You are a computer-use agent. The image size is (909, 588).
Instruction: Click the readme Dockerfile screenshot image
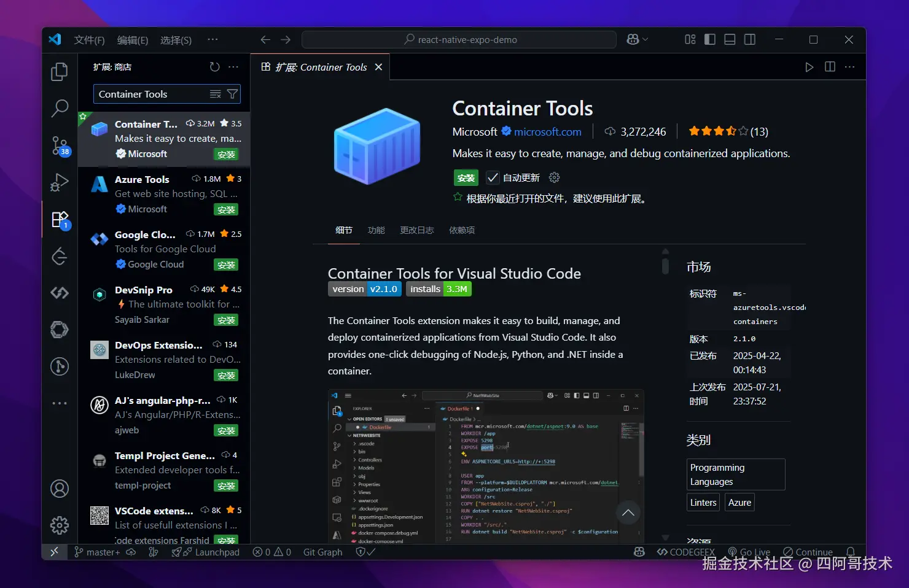[x=486, y=466]
